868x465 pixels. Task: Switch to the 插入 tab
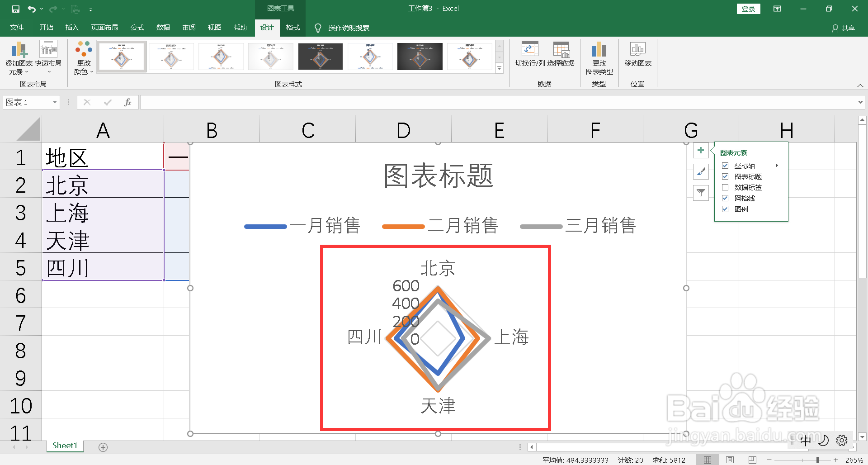tap(72, 28)
